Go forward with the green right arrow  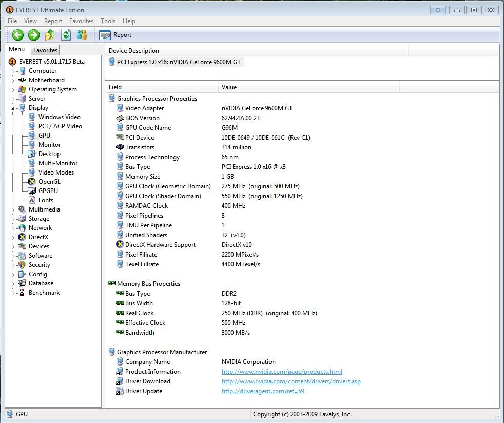point(34,35)
